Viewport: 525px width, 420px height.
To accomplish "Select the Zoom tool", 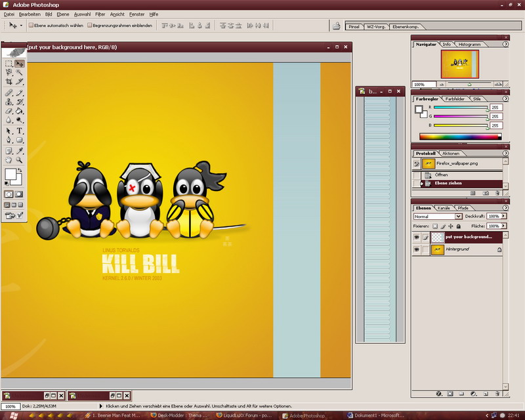I will [20, 160].
